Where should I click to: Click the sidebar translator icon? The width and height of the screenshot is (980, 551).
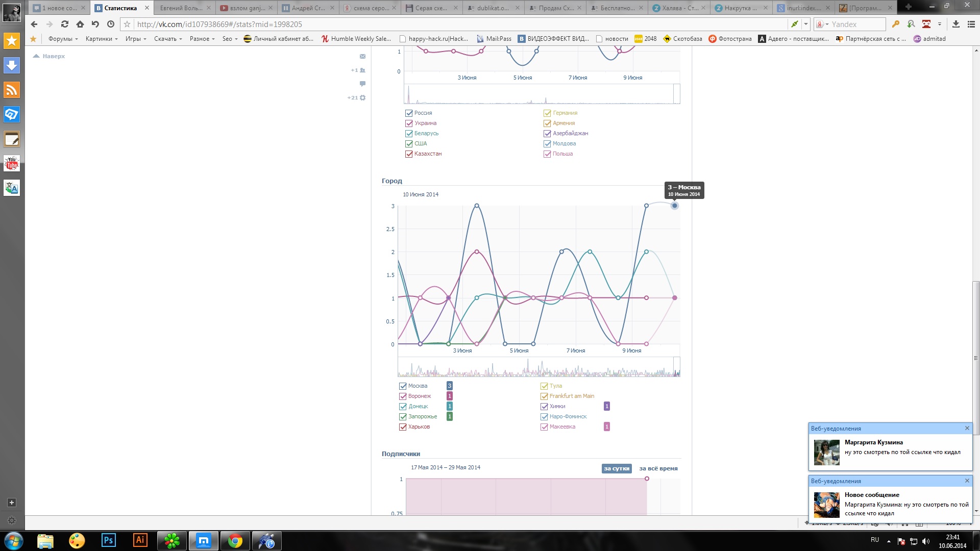(x=12, y=188)
